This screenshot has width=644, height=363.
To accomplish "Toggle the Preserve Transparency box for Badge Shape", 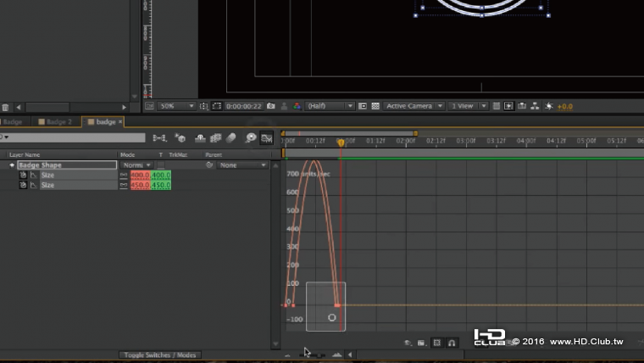I will coord(161,165).
